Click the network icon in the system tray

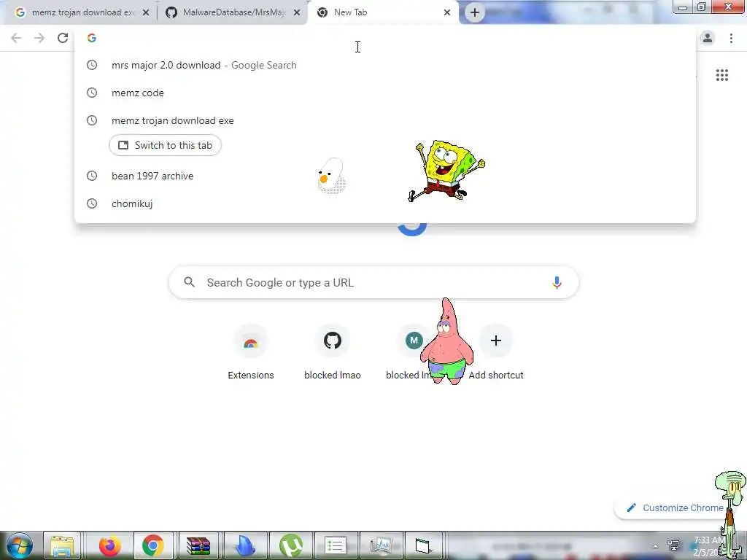tap(673, 545)
